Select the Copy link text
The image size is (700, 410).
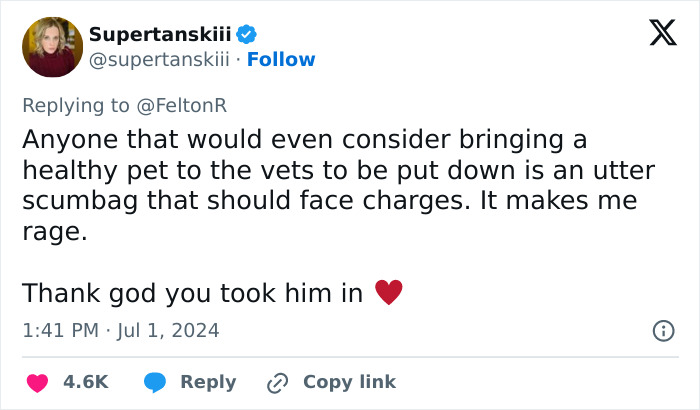[349, 382]
